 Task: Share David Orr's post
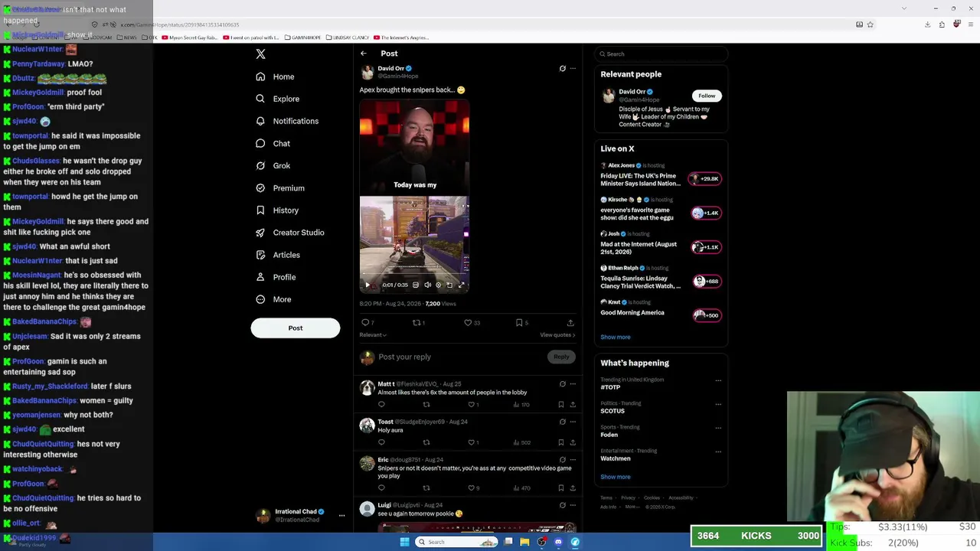[570, 323]
